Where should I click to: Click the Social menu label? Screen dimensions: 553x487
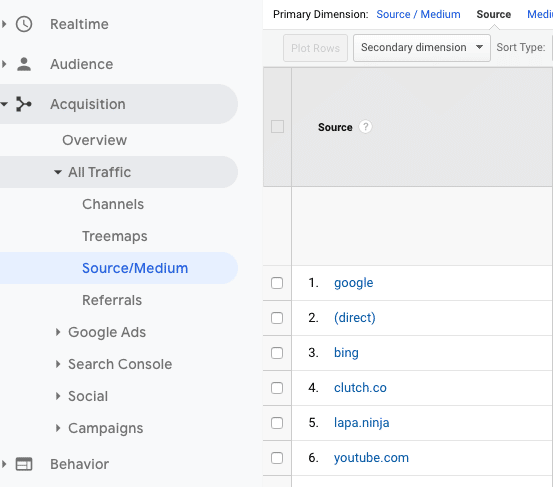click(88, 396)
